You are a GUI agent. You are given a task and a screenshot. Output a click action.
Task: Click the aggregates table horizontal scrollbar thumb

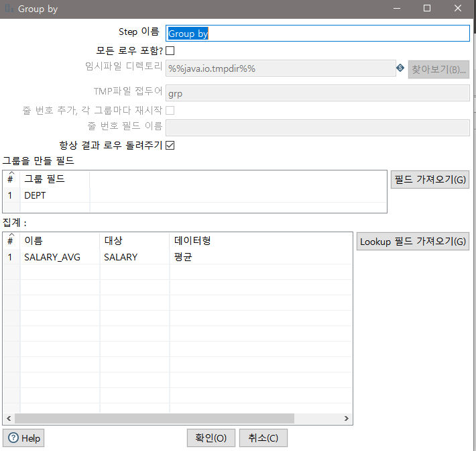(154, 419)
